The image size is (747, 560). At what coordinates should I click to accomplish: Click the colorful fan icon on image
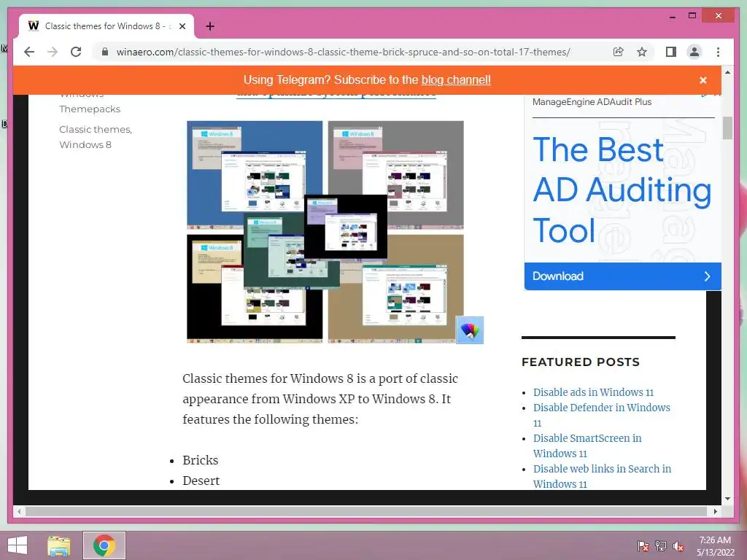coord(470,330)
